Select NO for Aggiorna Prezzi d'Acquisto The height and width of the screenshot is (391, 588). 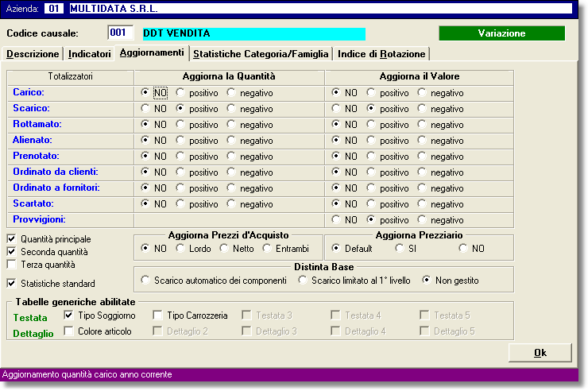pyautogui.click(x=145, y=248)
